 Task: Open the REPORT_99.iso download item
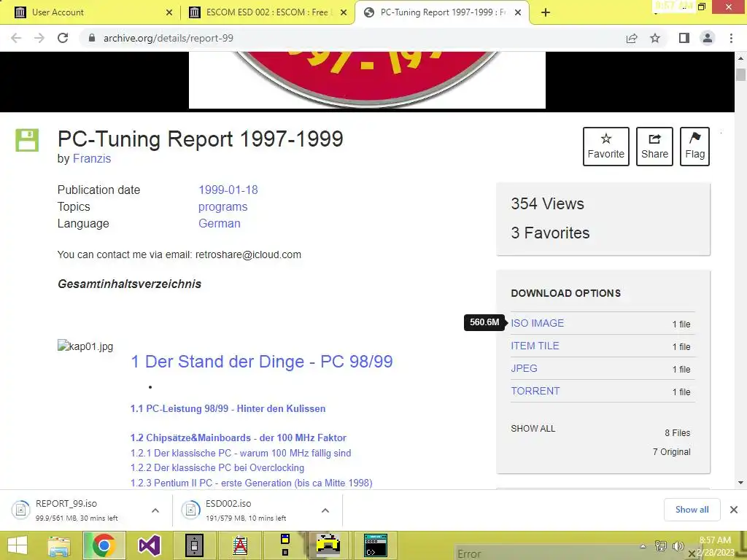(x=76, y=510)
